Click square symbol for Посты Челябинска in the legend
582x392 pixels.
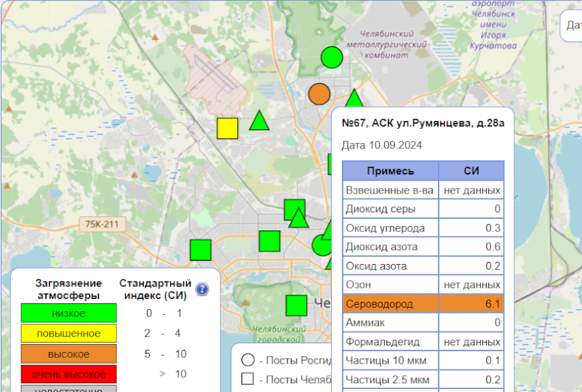click(247, 379)
